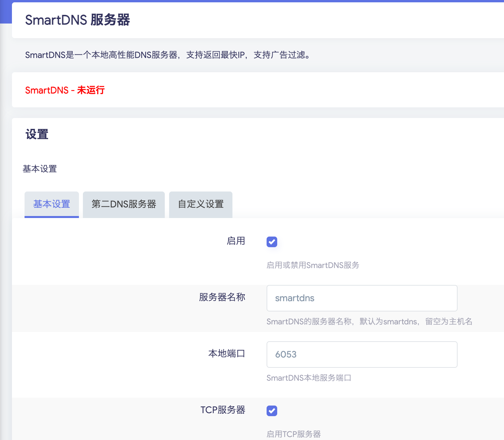
Task: Uncheck the TCP服务器 option
Action: 272,411
